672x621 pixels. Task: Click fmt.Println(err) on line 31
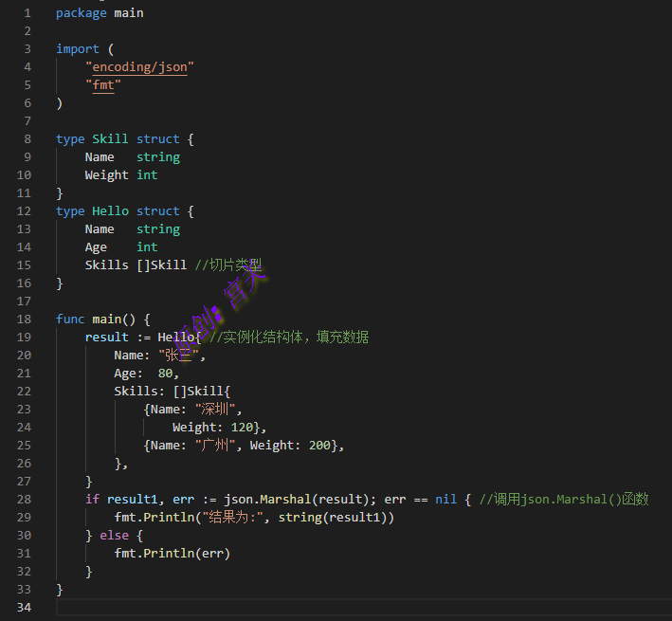(x=172, y=554)
